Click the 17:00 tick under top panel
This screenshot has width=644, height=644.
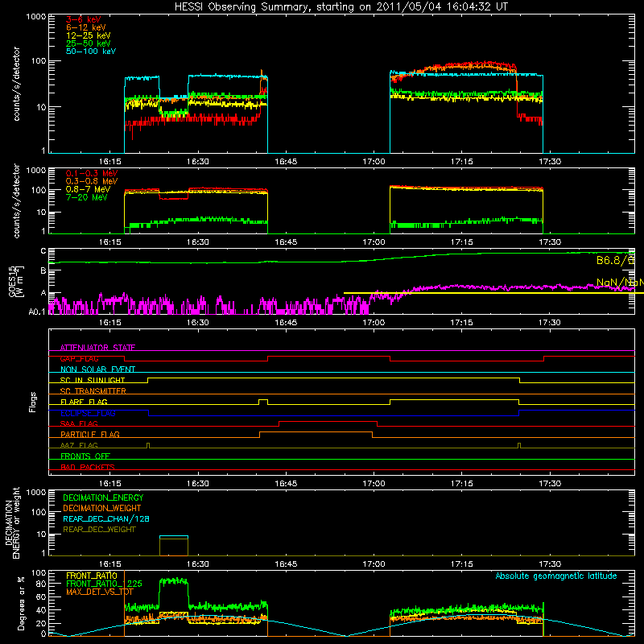(374, 162)
